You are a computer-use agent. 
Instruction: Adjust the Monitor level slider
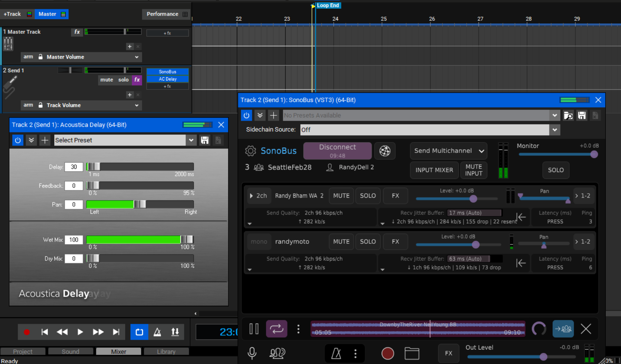[x=558, y=154]
